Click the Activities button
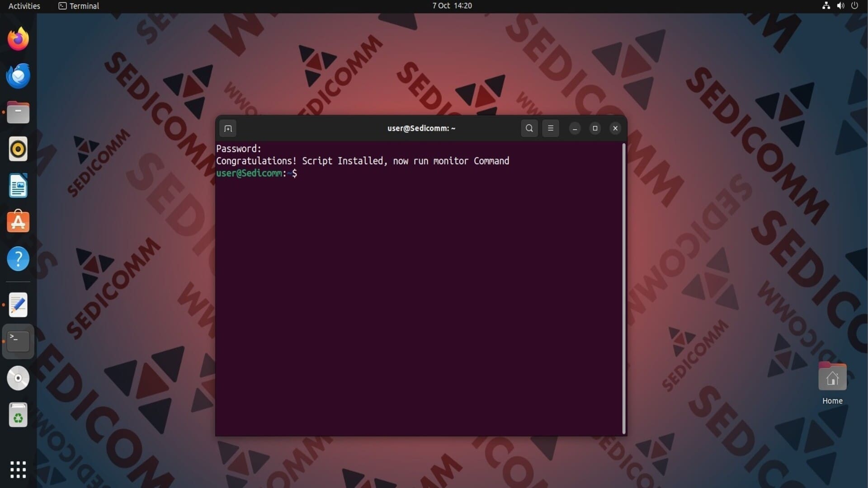868x488 pixels. [x=24, y=6]
